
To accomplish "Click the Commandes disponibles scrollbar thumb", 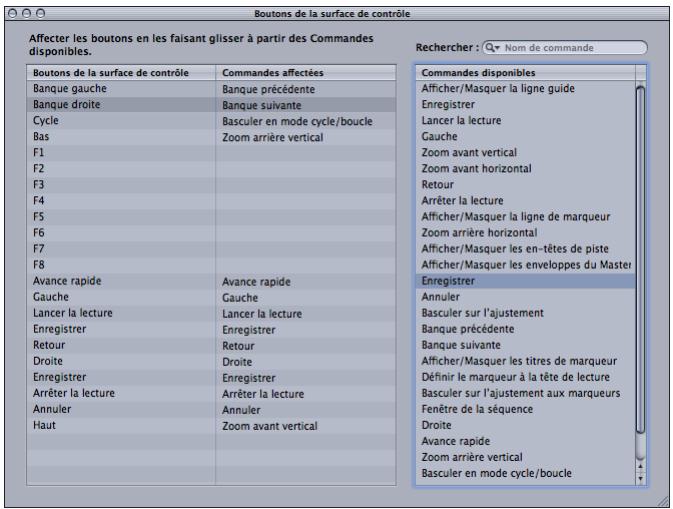I will click(x=640, y=260).
